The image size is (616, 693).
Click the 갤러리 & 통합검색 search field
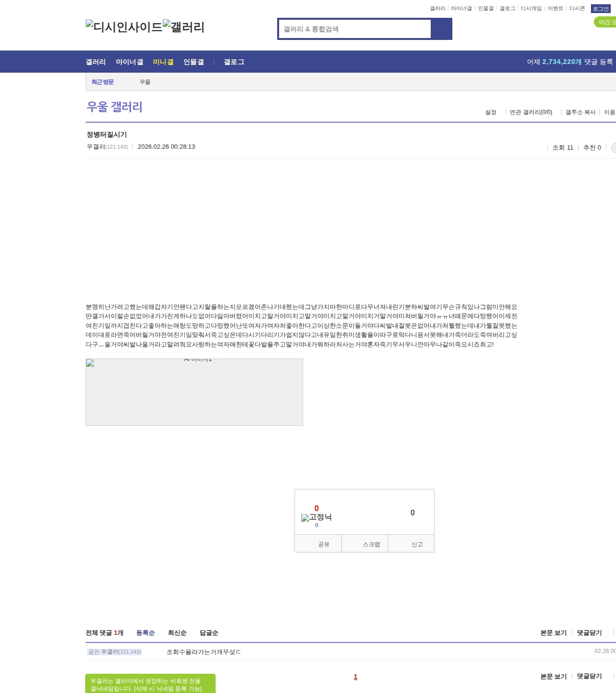(x=355, y=29)
